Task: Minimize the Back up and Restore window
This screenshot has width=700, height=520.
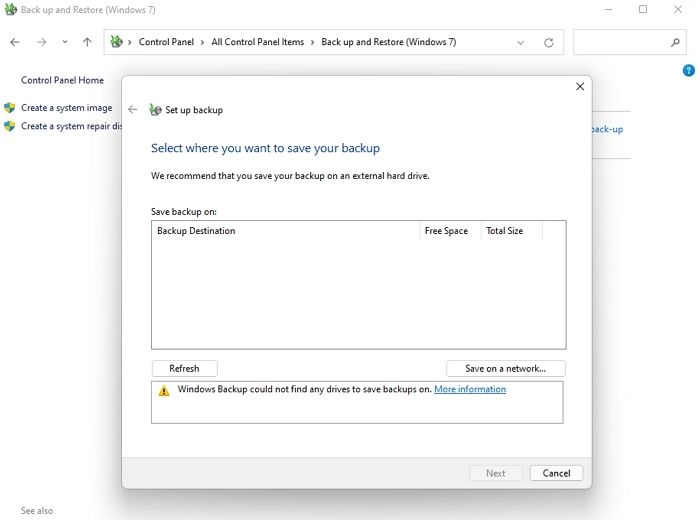Action: pos(608,9)
